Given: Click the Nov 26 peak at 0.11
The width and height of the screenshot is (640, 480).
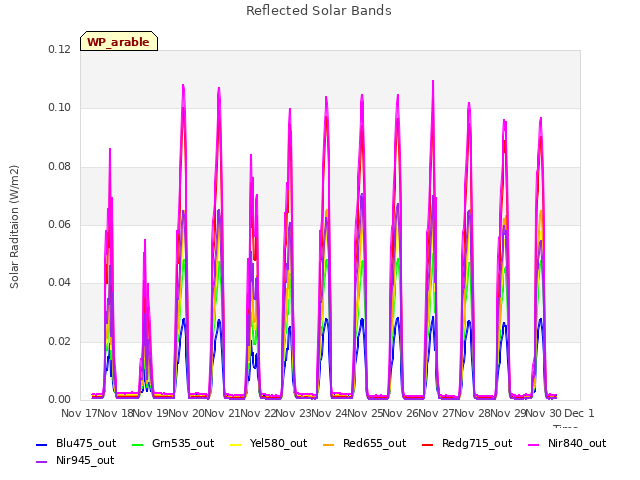Looking at the screenshot, I should click(x=433, y=82).
